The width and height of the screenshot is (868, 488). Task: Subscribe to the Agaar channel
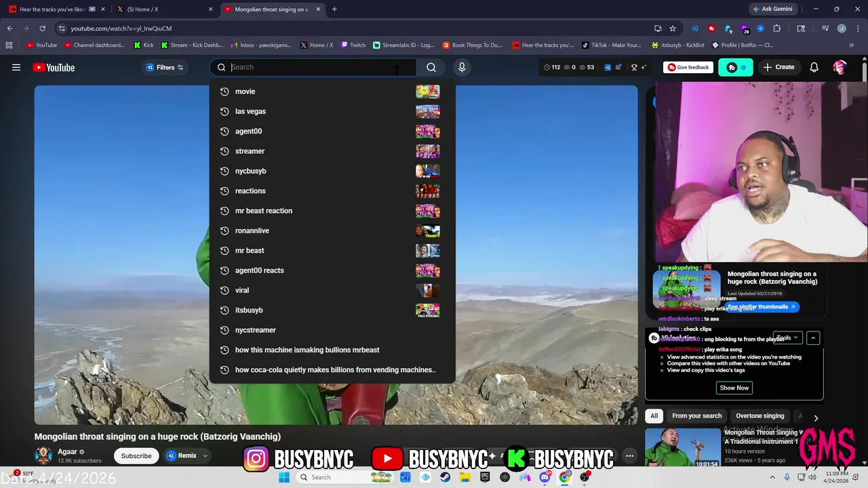click(136, 456)
